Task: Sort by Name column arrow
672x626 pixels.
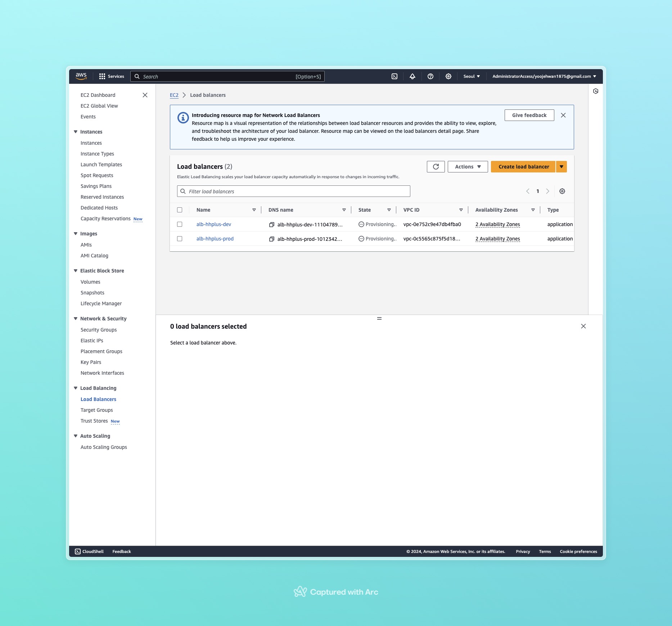Action: pyautogui.click(x=254, y=210)
